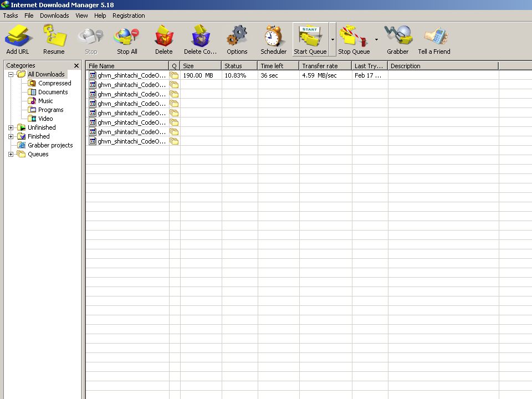The width and height of the screenshot is (532, 399).
Task: Select the Queues tree item
Action: pyautogui.click(x=38, y=154)
